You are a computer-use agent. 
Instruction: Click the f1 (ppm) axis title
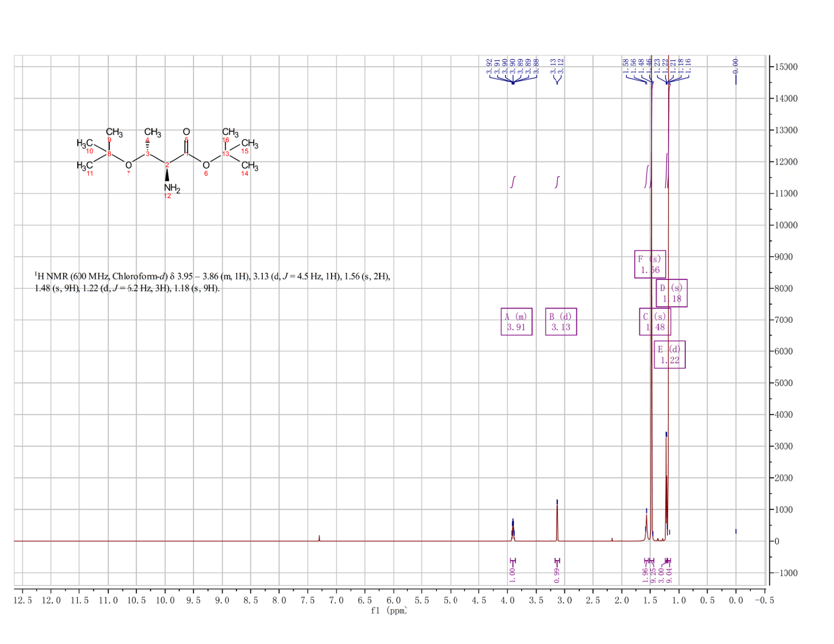click(389, 611)
